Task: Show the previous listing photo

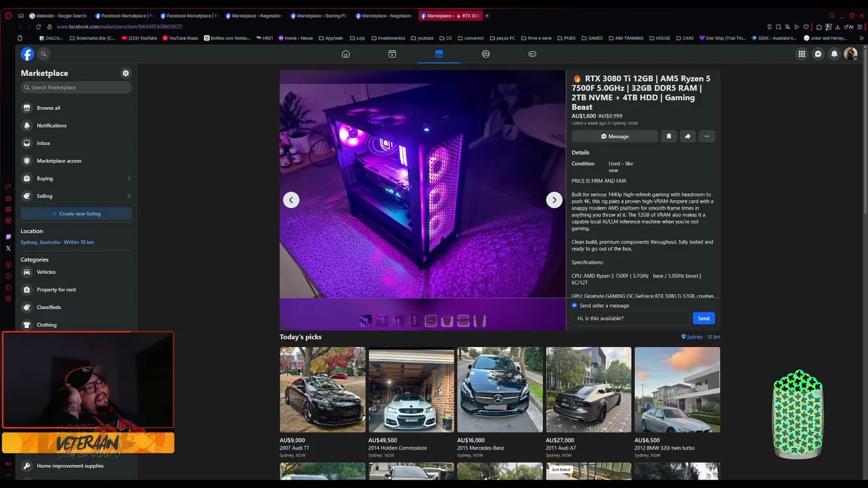Action: tap(291, 200)
